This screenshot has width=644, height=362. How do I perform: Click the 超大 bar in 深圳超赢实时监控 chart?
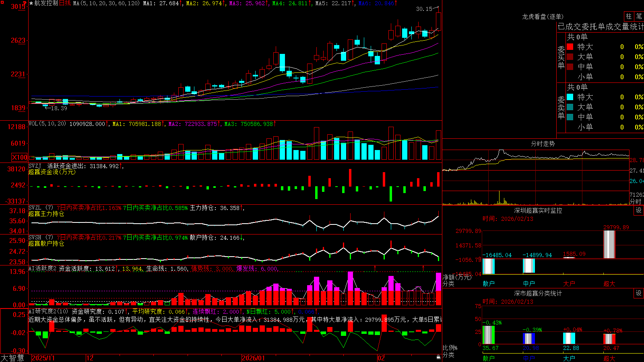pyautogui.click(x=609, y=244)
